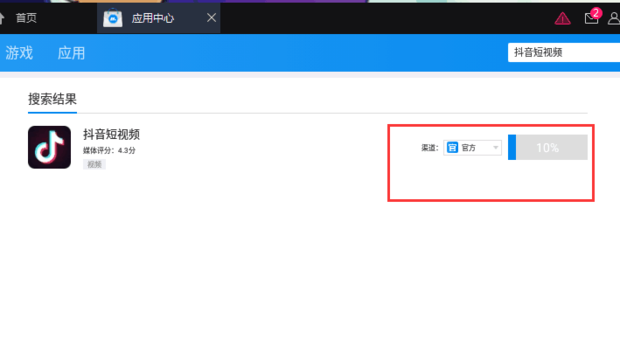Switch to the 首页 tab
The width and height of the screenshot is (620, 360).
[x=26, y=18]
